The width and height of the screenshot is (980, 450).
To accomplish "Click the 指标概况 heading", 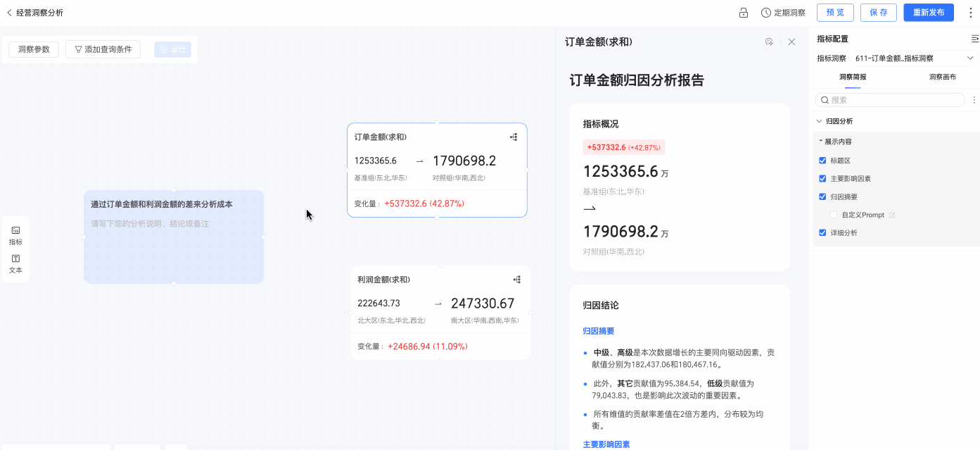I will pos(601,124).
